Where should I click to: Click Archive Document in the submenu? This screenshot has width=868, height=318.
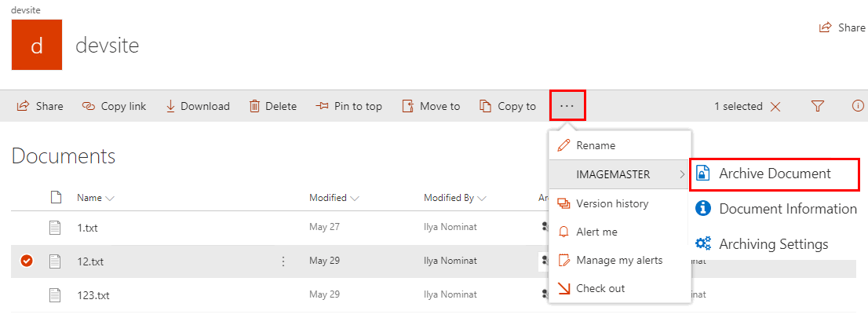point(775,174)
